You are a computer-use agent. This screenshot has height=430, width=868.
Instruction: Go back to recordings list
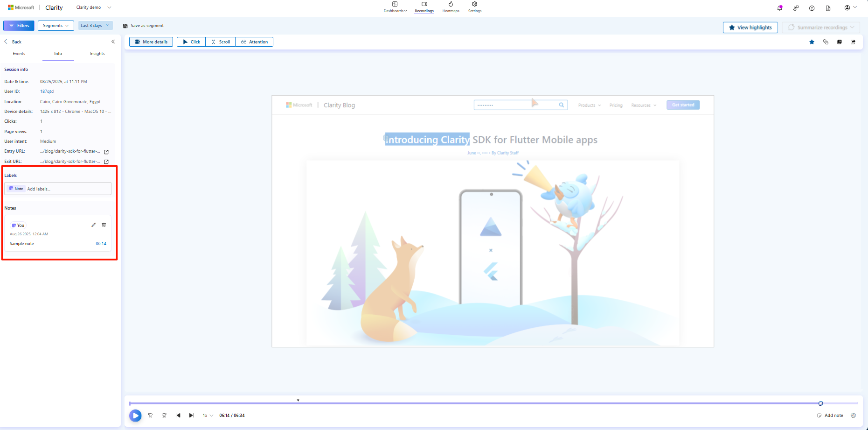pyautogui.click(x=13, y=42)
